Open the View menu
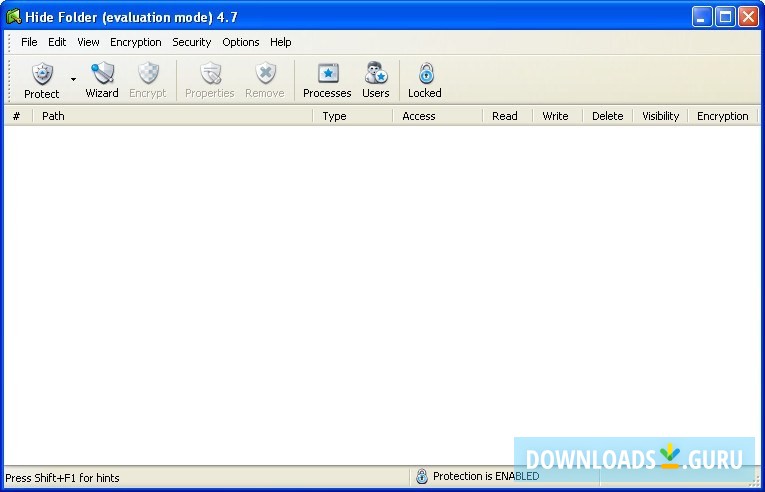Image resolution: width=765 pixels, height=492 pixels. point(88,42)
